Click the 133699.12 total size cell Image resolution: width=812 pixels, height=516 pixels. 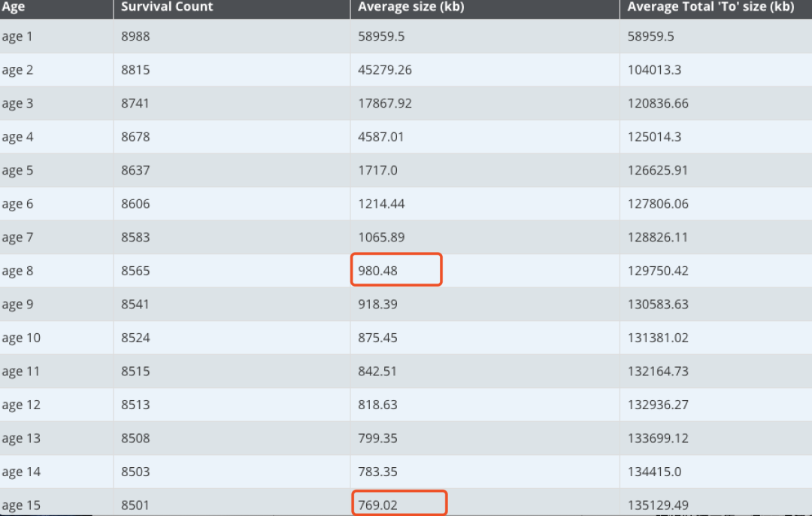coord(658,439)
